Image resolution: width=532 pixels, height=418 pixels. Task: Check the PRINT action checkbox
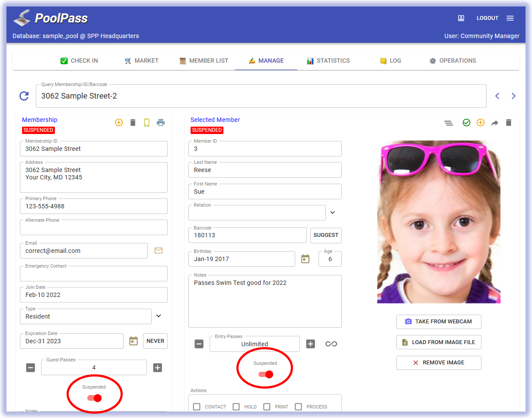267,407
